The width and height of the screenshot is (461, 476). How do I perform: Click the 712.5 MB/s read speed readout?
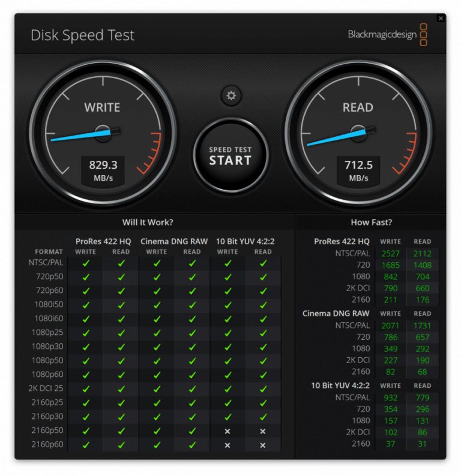(358, 171)
